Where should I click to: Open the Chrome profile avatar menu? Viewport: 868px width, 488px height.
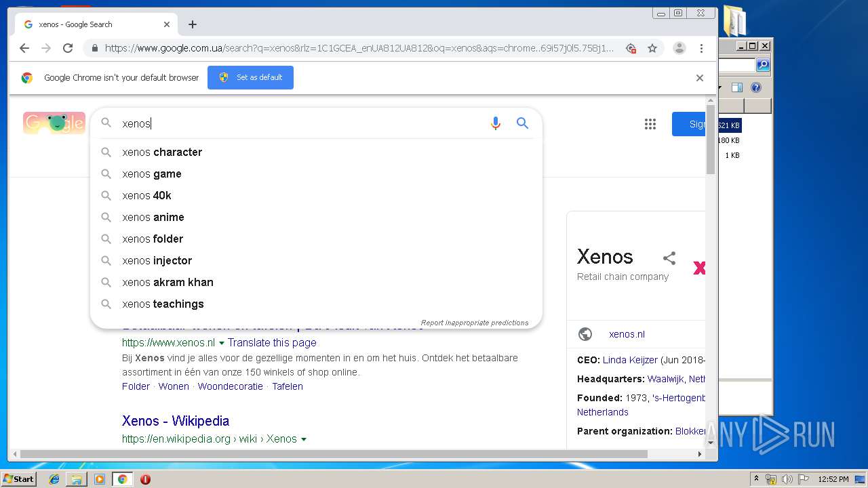679,48
